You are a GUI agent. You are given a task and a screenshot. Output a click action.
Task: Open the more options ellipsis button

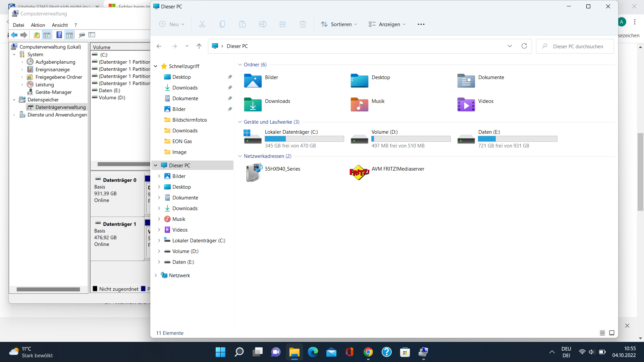pyautogui.click(x=421, y=24)
